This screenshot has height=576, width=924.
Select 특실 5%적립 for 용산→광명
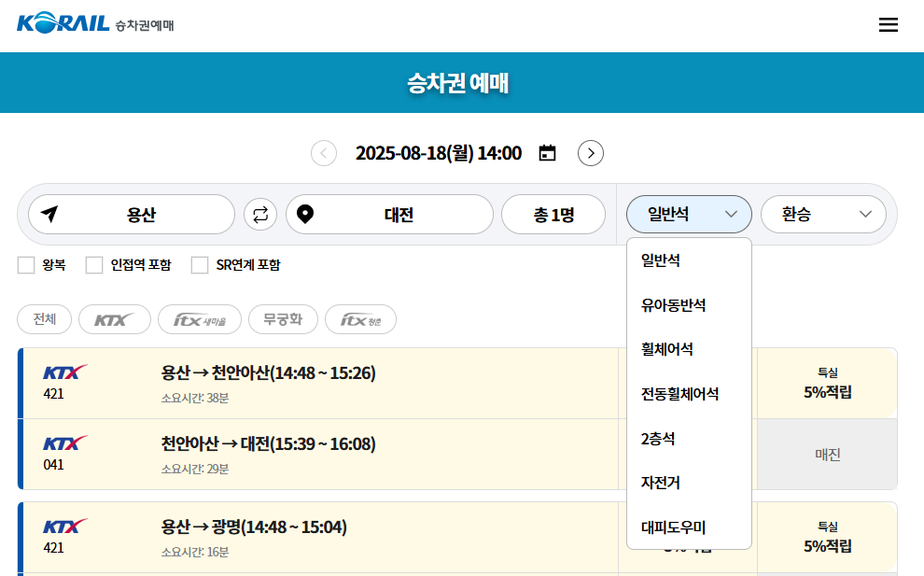click(827, 537)
